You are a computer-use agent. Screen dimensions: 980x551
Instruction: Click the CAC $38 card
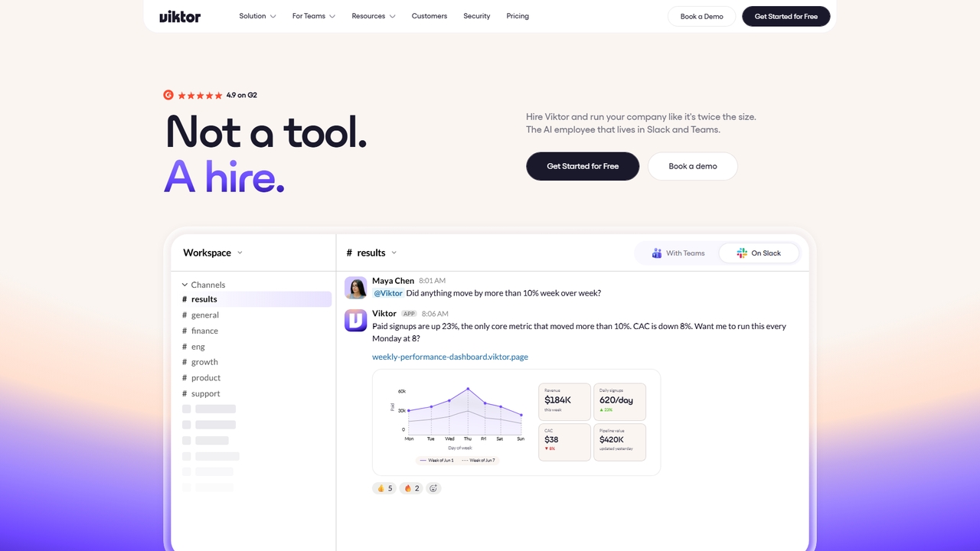564,442
